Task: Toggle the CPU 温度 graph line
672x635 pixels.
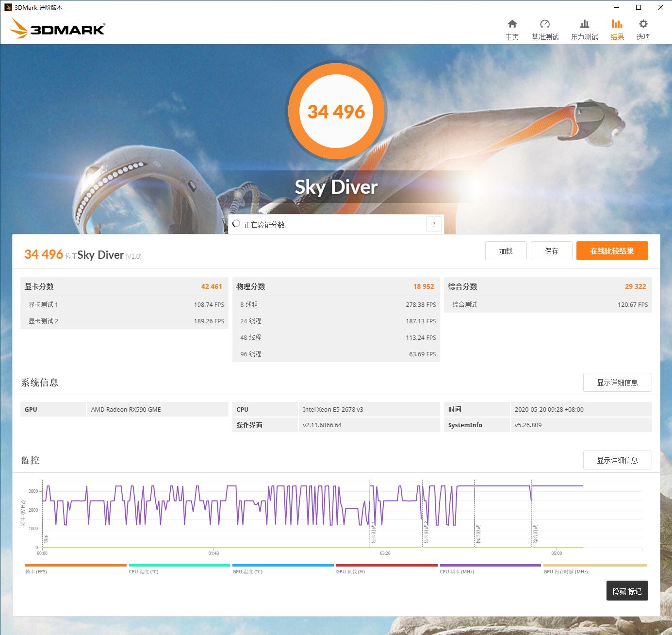Action: tap(179, 565)
